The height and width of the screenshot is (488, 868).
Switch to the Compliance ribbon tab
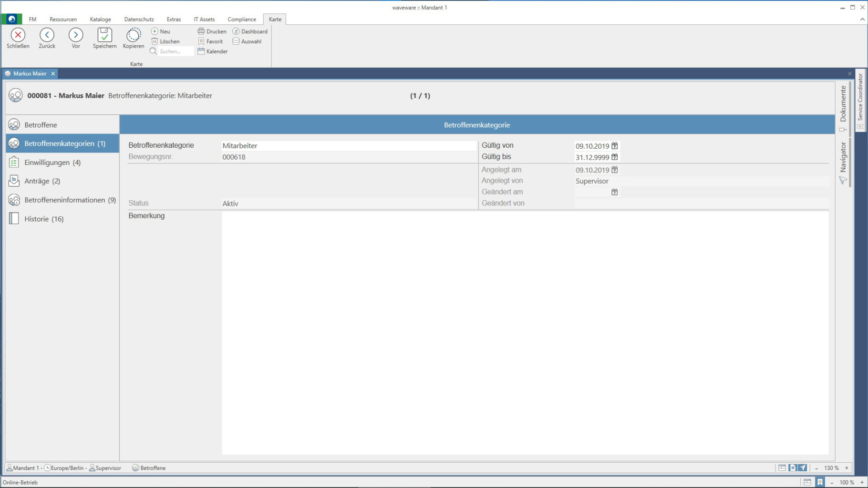pyautogui.click(x=242, y=20)
